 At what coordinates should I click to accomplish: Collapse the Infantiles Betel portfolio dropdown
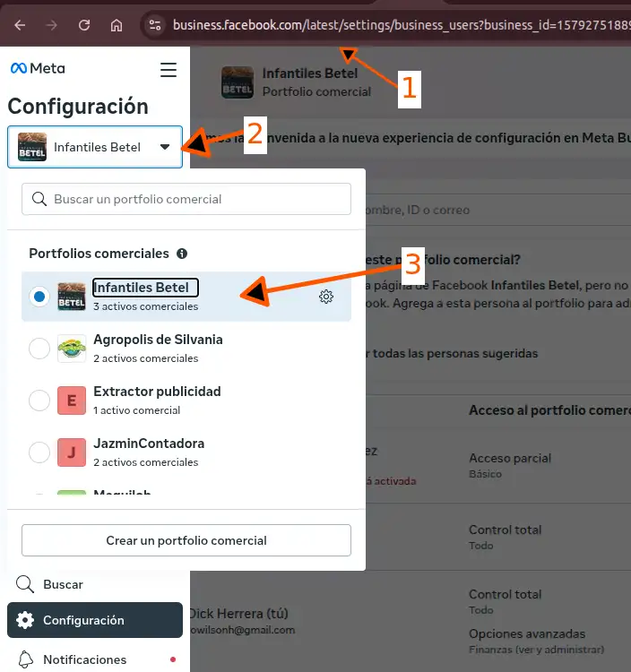pos(95,147)
